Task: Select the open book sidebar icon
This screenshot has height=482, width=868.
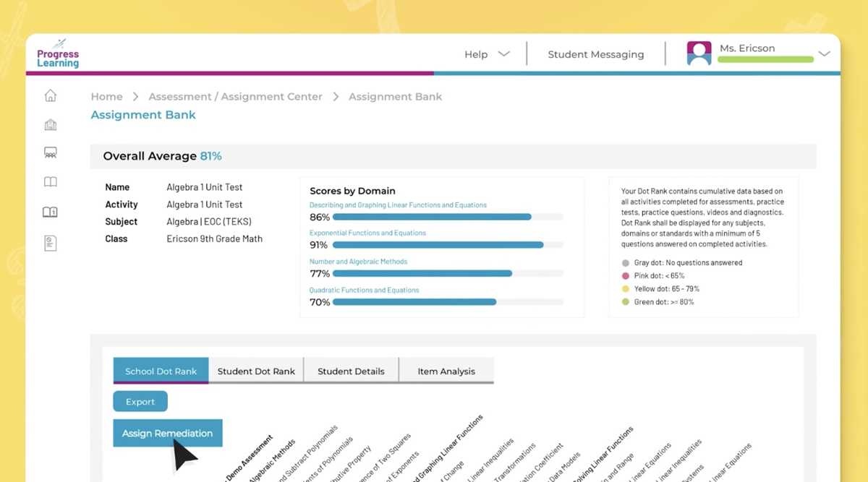Action: point(50,182)
